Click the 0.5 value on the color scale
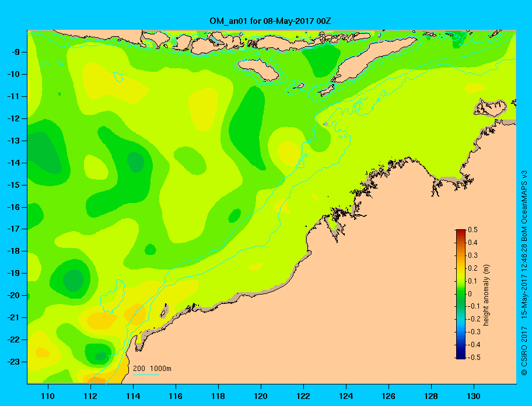Screen dimensions: 532x406 pos(473,230)
